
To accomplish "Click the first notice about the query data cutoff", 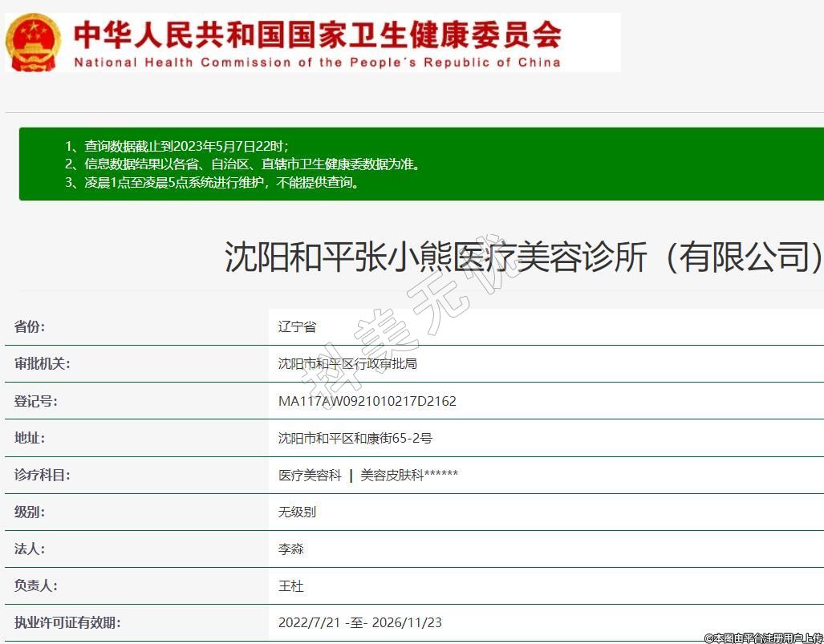I will click(177, 146).
